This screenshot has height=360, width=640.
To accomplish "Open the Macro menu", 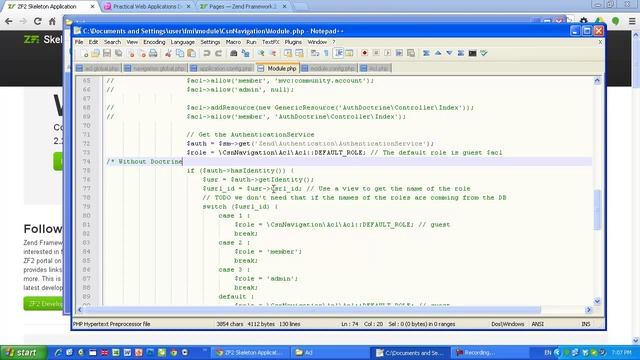I will [x=233, y=42].
